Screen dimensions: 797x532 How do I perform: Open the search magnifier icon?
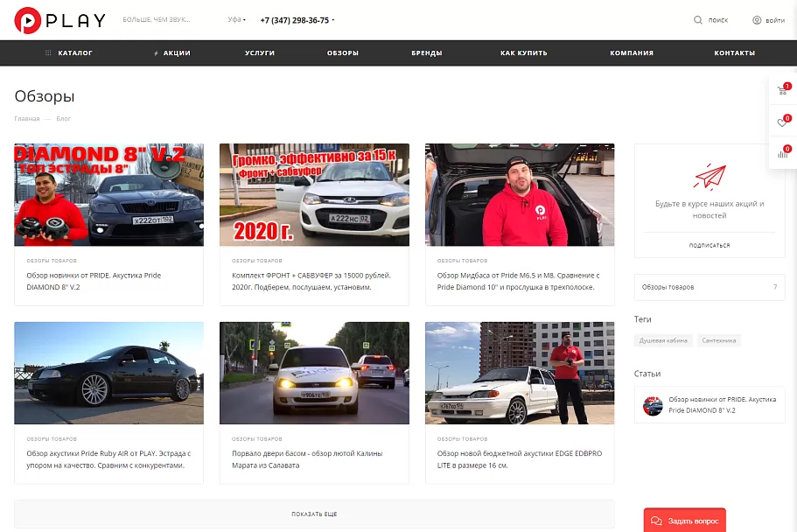pyautogui.click(x=698, y=20)
